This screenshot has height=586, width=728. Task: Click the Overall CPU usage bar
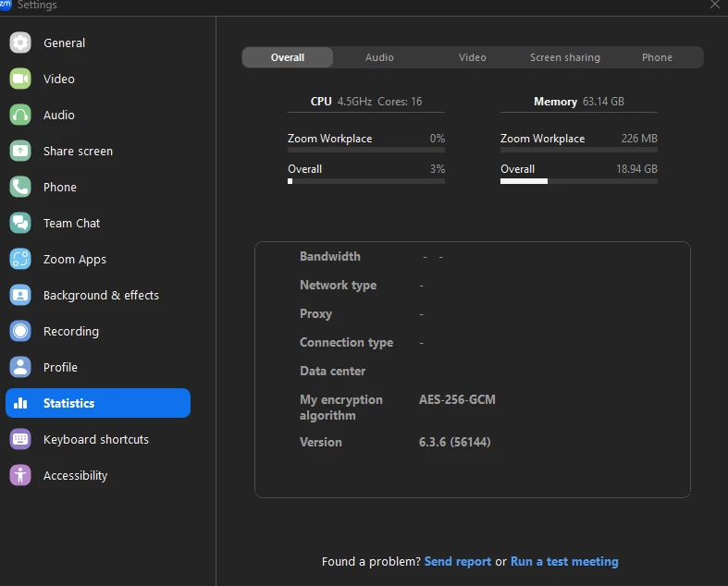[x=366, y=181]
